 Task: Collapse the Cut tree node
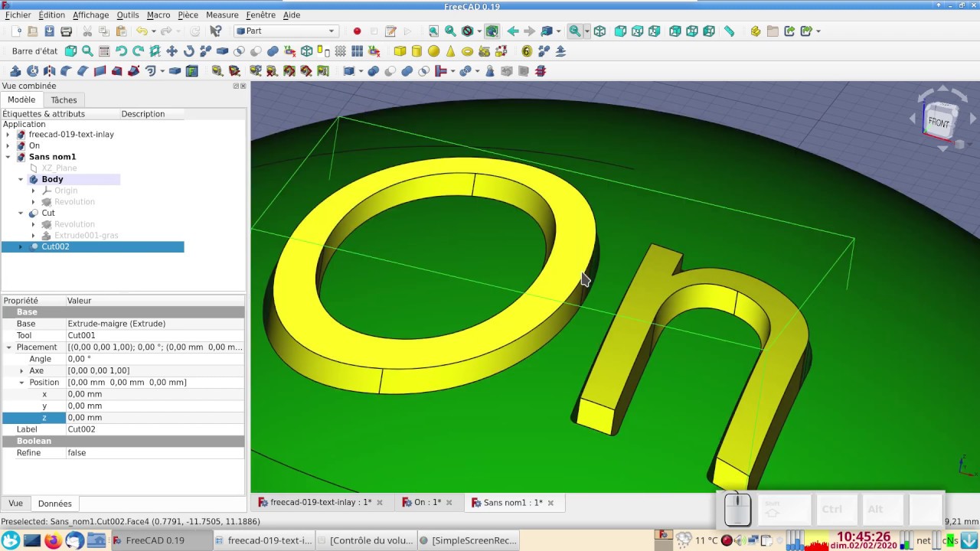[21, 213]
